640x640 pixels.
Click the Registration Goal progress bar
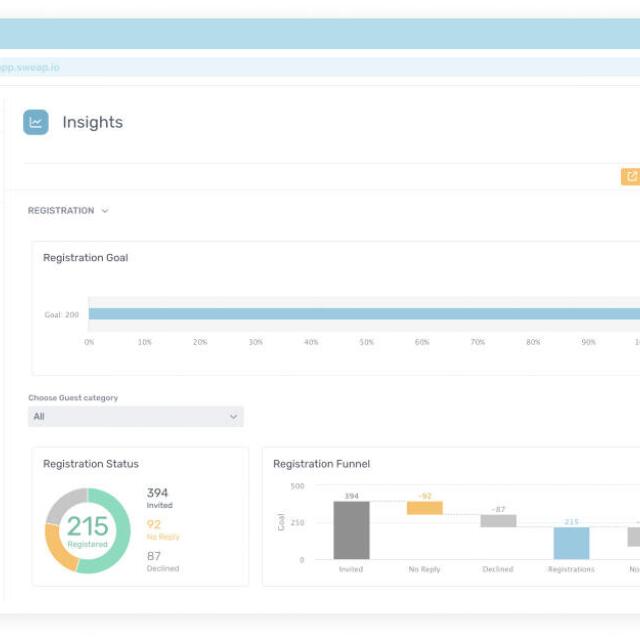coord(364,313)
